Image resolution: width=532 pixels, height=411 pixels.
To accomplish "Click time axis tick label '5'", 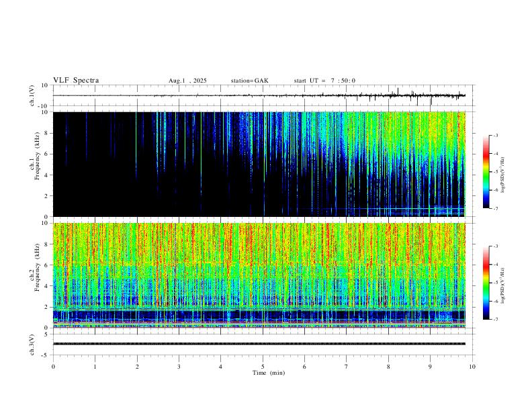I will coord(263,367).
